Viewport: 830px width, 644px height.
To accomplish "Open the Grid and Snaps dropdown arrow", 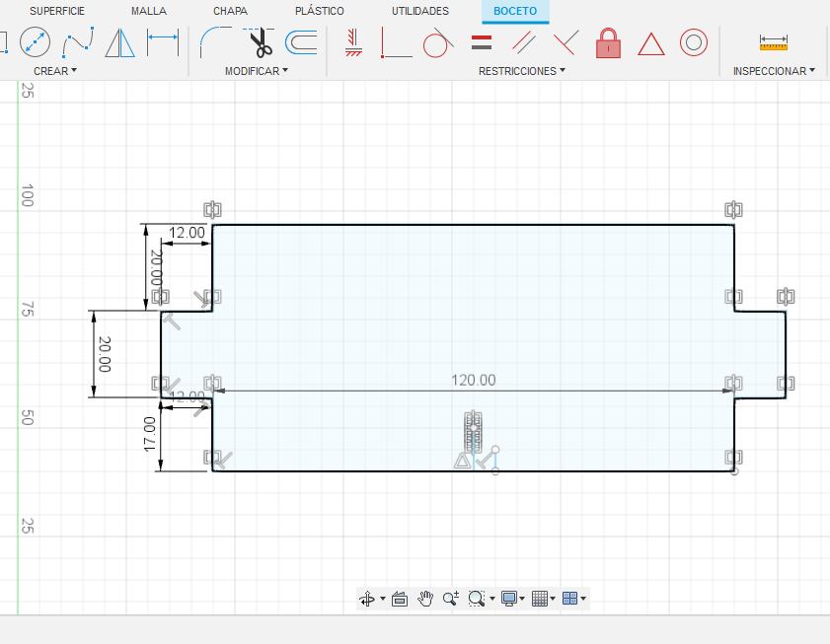I will (553, 599).
